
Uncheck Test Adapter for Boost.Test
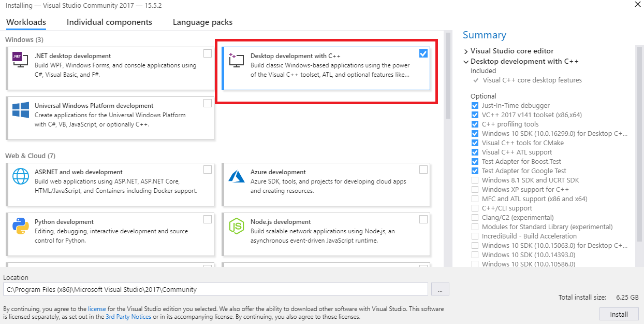(475, 162)
